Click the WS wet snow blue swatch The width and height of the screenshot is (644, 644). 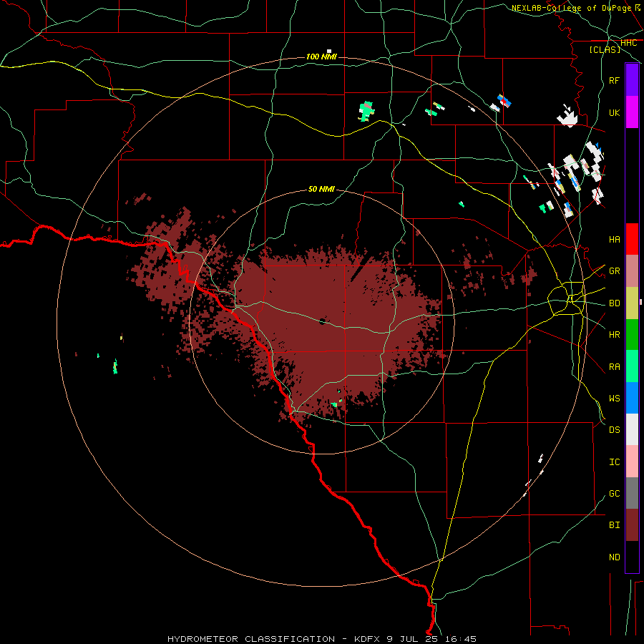tap(632, 398)
